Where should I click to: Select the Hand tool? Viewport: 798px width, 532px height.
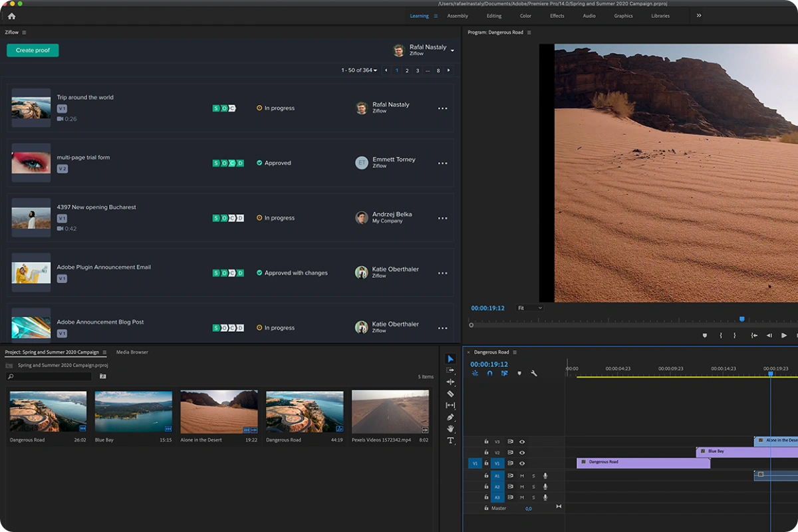(450, 429)
